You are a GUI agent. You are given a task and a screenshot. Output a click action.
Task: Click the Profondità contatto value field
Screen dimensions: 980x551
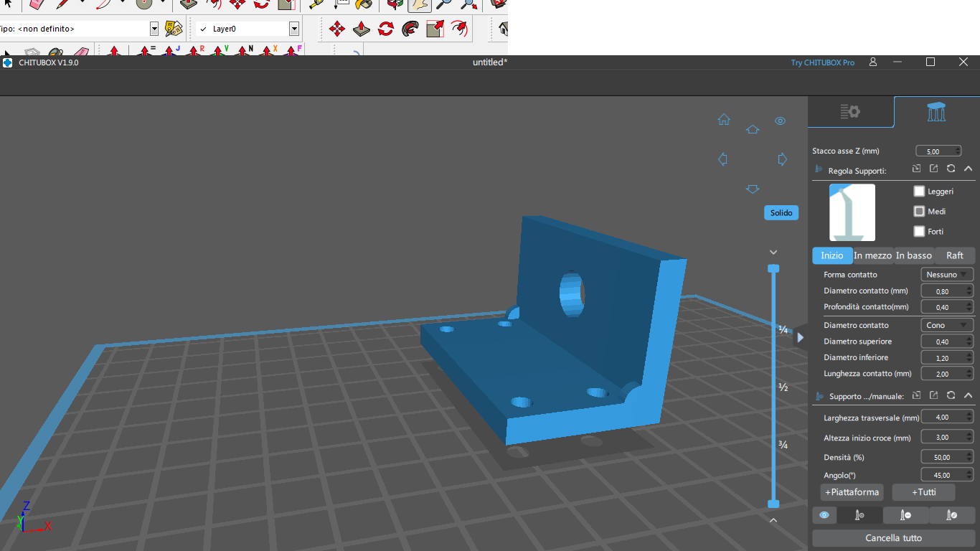(947, 307)
